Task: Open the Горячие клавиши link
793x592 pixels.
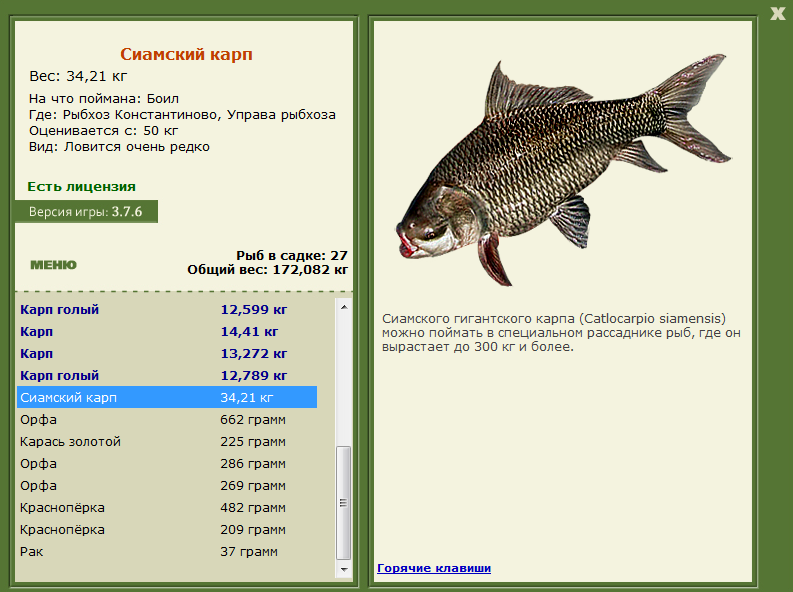Action: point(434,568)
